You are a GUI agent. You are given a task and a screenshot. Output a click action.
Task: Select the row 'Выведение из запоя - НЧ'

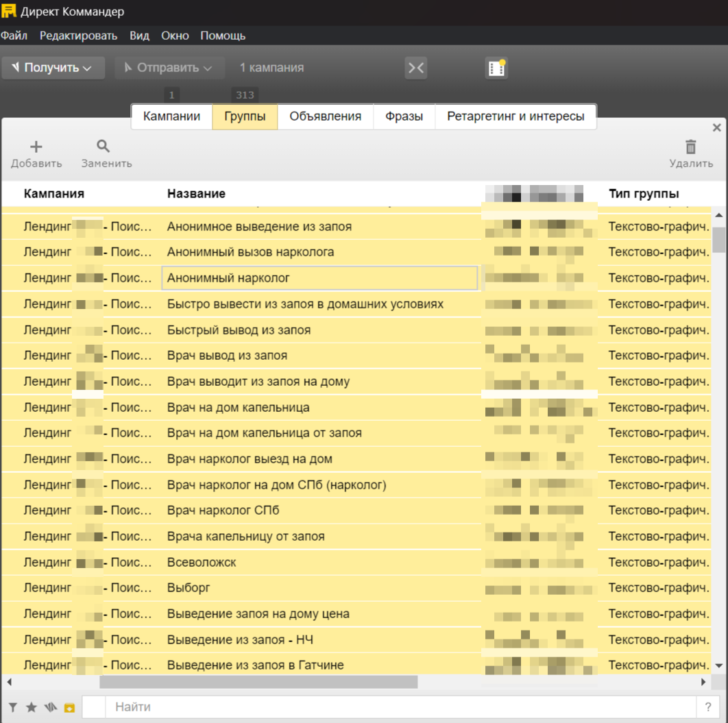(356, 640)
